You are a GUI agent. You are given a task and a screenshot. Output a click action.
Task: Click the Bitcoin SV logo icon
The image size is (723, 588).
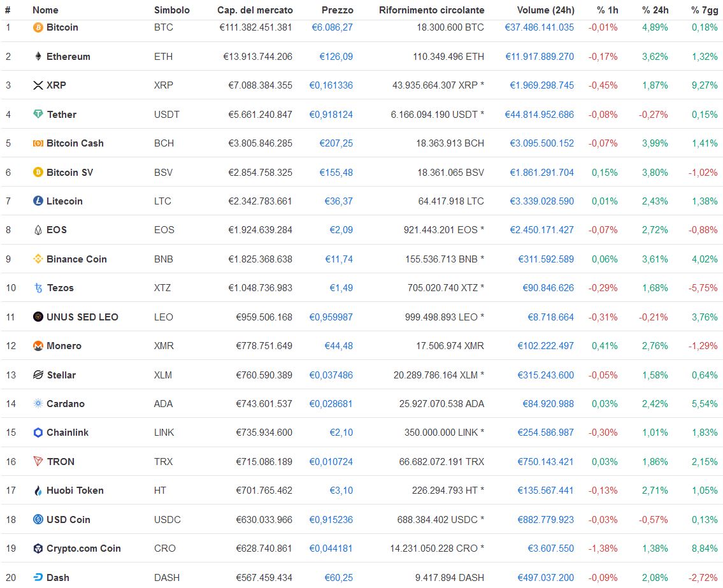(38, 172)
